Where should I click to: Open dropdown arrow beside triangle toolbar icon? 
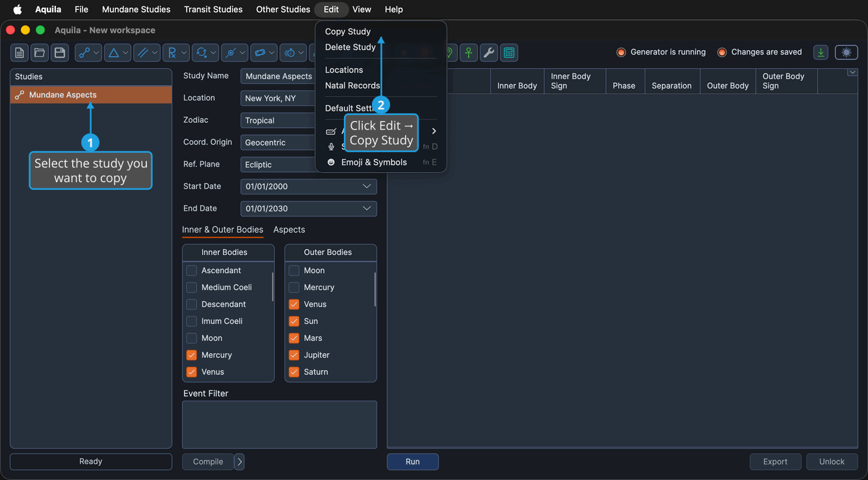[125, 53]
